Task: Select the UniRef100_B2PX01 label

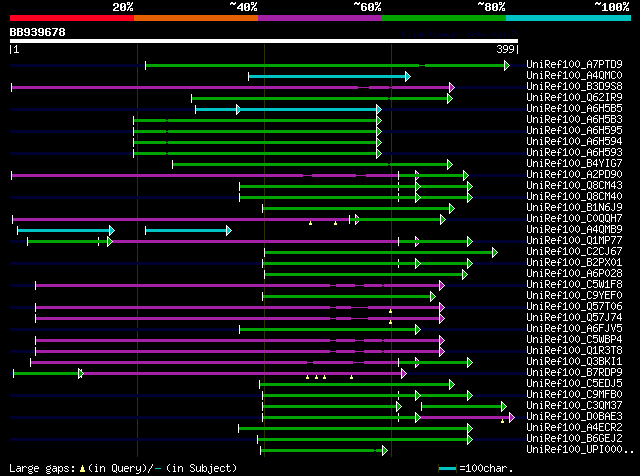Action: point(574,262)
